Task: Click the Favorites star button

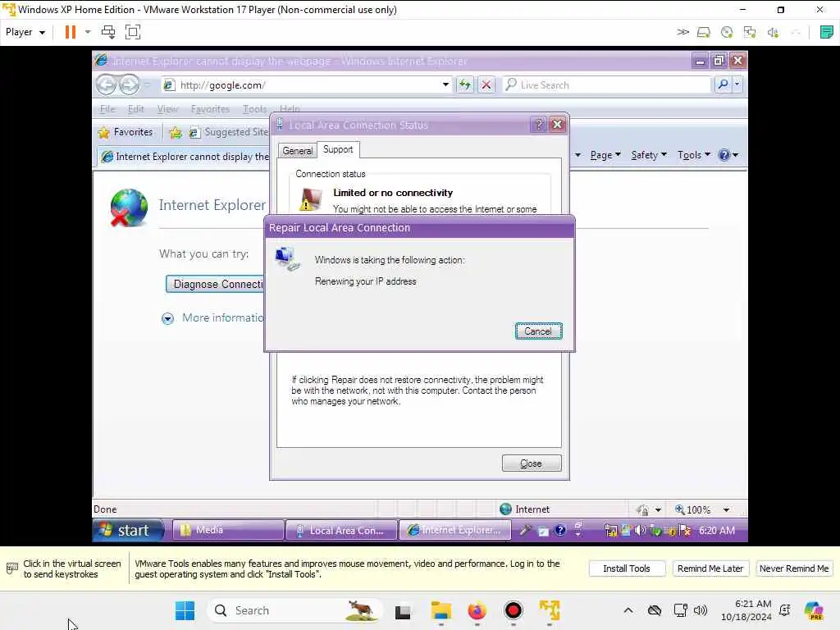Action: click(126, 132)
